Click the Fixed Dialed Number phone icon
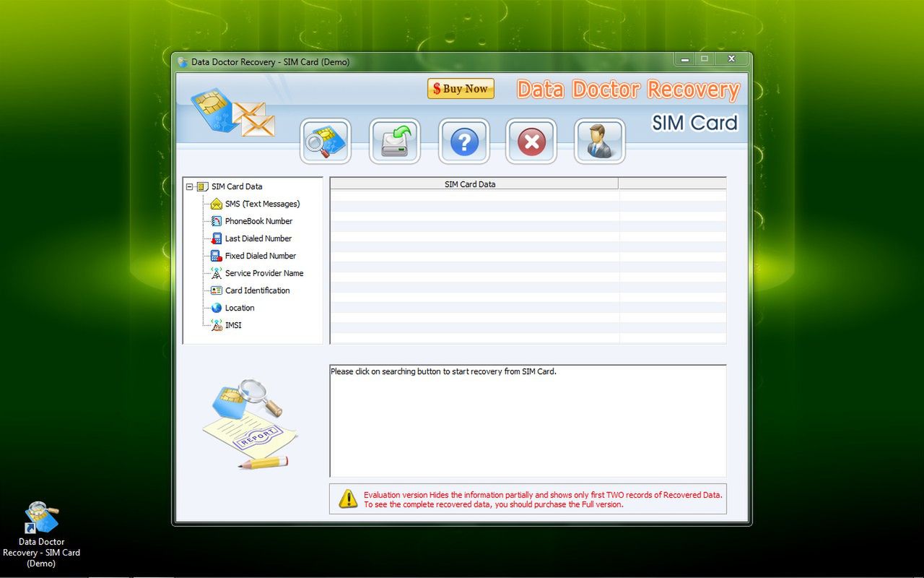924x578 pixels. click(x=217, y=256)
